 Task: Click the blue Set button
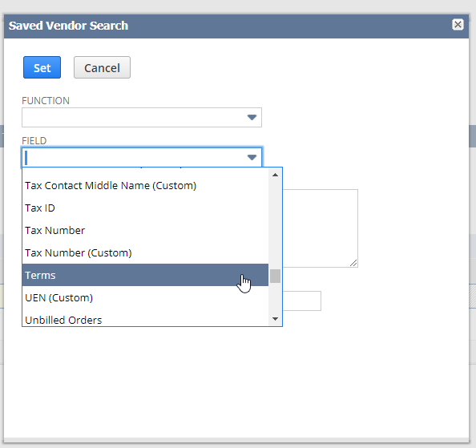[42, 67]
